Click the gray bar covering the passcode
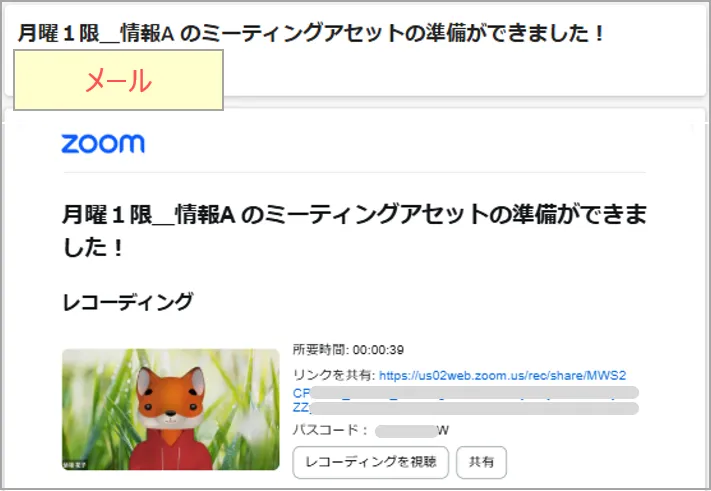 point(406,431)
